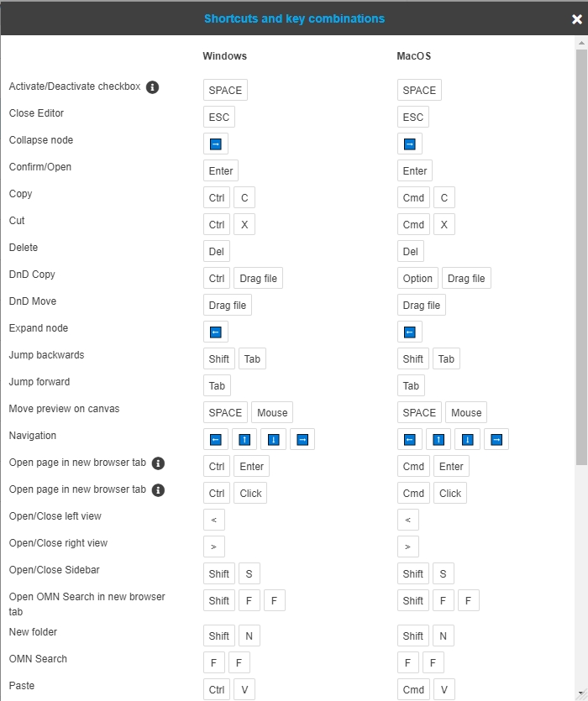Image resolution: width=588 pixels, height=701 pixels.
Task: Click the right arrow in MacOS Navigation row
Action: (496, 439)
